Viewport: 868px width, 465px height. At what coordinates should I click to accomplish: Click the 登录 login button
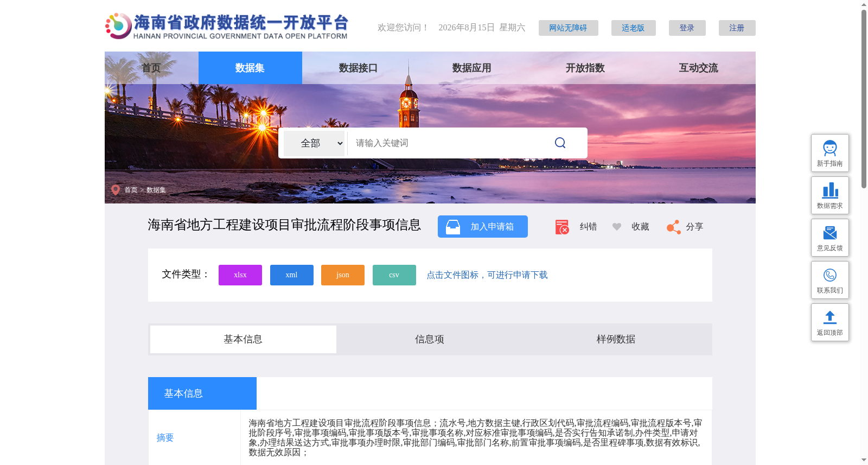point(687,28)
